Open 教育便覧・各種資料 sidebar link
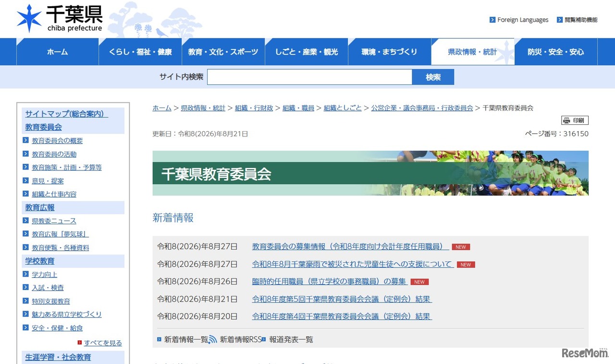This screenshot has height=364, width=615. click(x=60, y=248)
